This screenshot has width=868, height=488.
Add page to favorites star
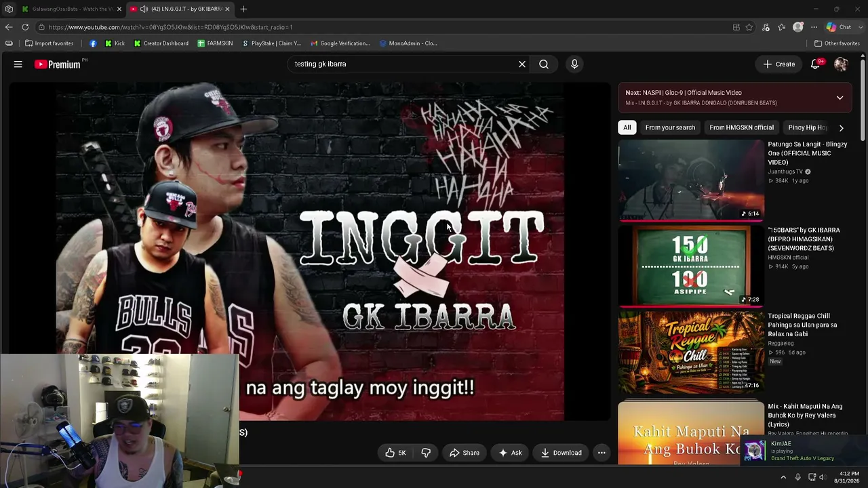(x=749, y=27)
